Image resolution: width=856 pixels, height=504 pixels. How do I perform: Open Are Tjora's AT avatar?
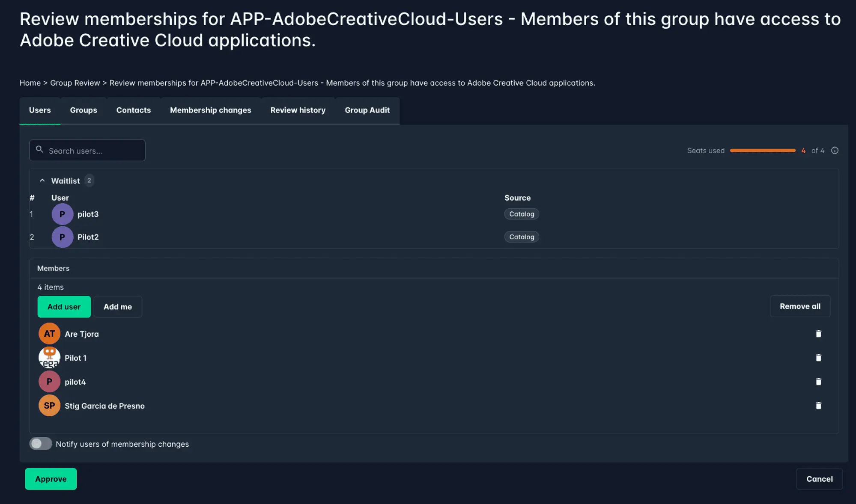point(49,333)
